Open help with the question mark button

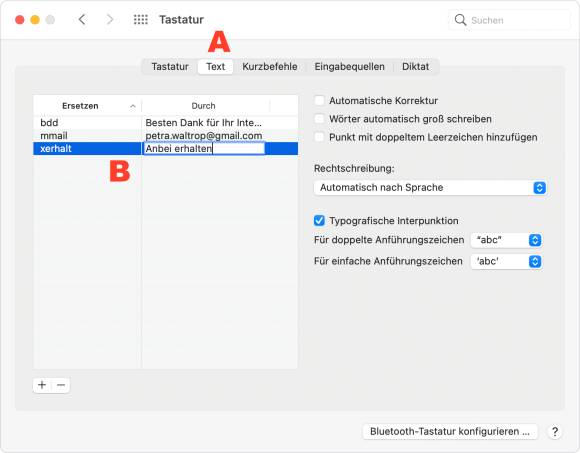coord(554,432)
